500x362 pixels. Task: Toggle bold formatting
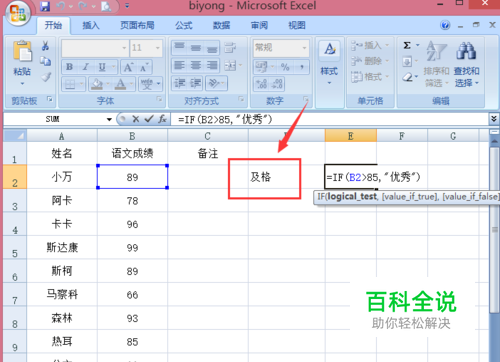click(70, 67)
